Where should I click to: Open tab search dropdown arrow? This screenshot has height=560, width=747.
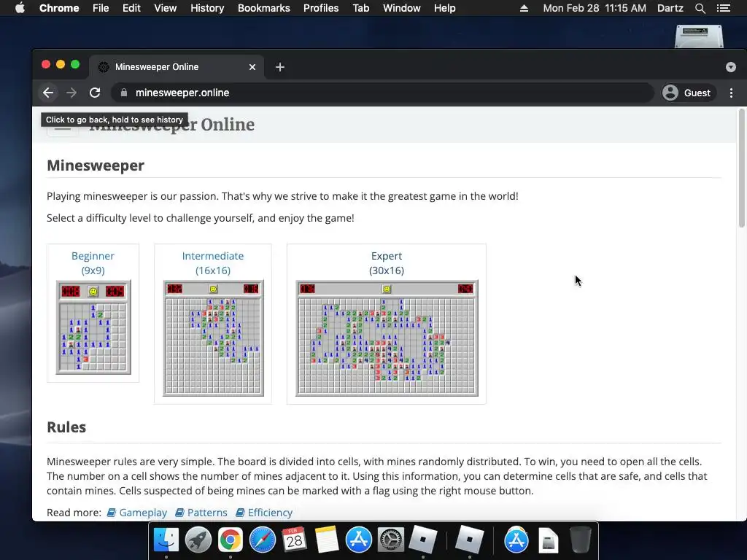pyautogui.click(x=731, y=67)
